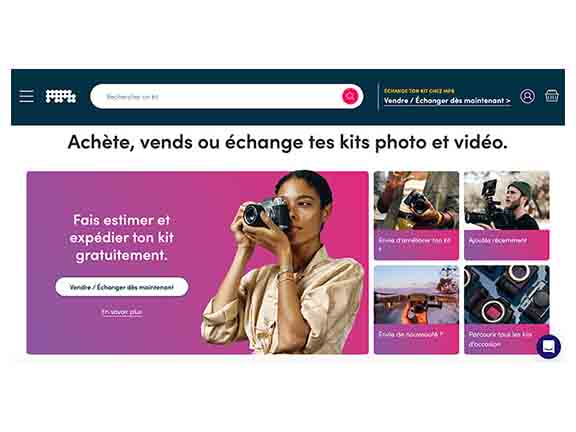Click the pink search magnifier icon
This screenshot has width=576, height=432.
(x=350, y=96)
